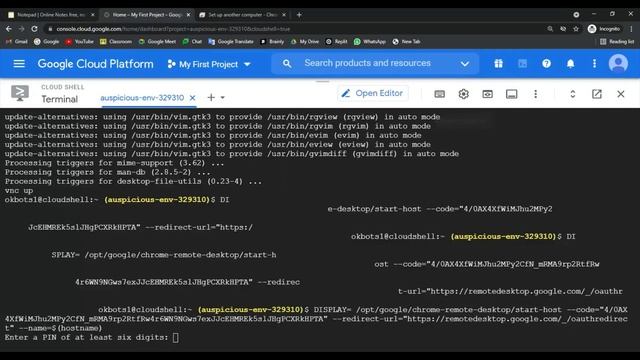Go back in browser history
The width and height of the screenshot is (640, 360).
click(9, 29)
